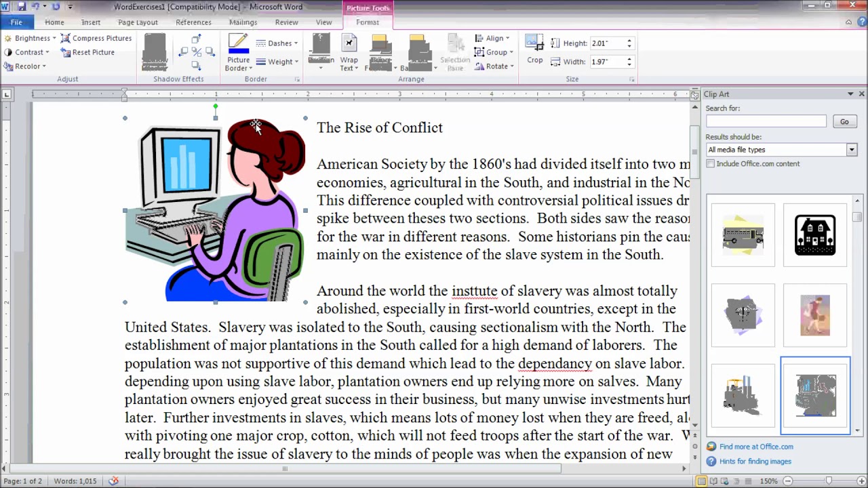Image resolution: width=868 pixels, height=488 pixels.
Task: Nudge shadow right icon in Shadow Effects
Action: pyautogui.click(x=209, y=52)
